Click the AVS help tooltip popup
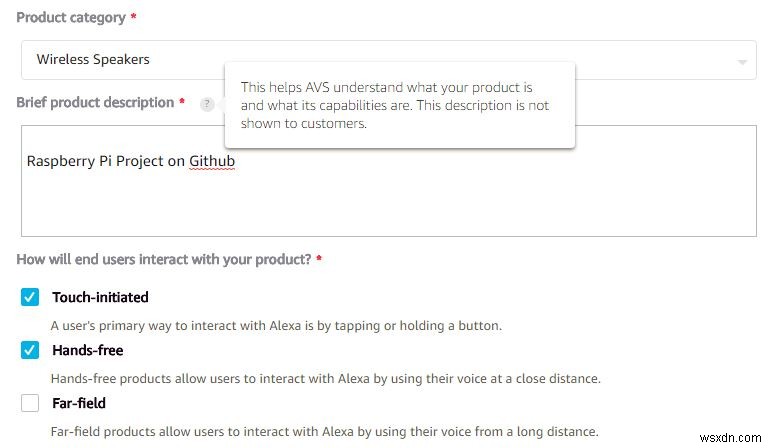Image resolution: width=773 pixels, height=448 pixels. [x=399, y=105]
